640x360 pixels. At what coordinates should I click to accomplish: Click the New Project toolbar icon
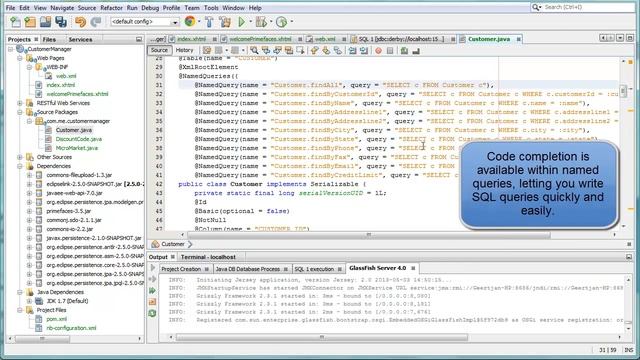click(30, 22)
